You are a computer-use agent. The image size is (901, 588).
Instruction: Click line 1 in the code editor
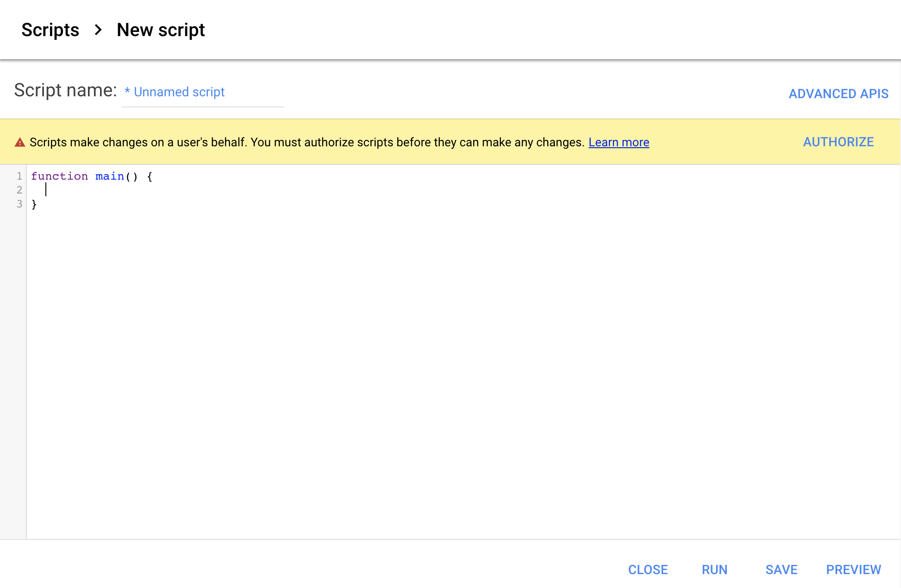pyautogui.click(x=91, y=176)
